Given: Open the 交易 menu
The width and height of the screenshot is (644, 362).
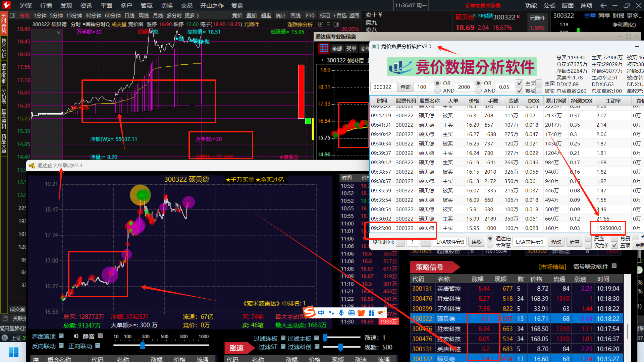Looking at the screenshot, I should (x=187, y=6).
